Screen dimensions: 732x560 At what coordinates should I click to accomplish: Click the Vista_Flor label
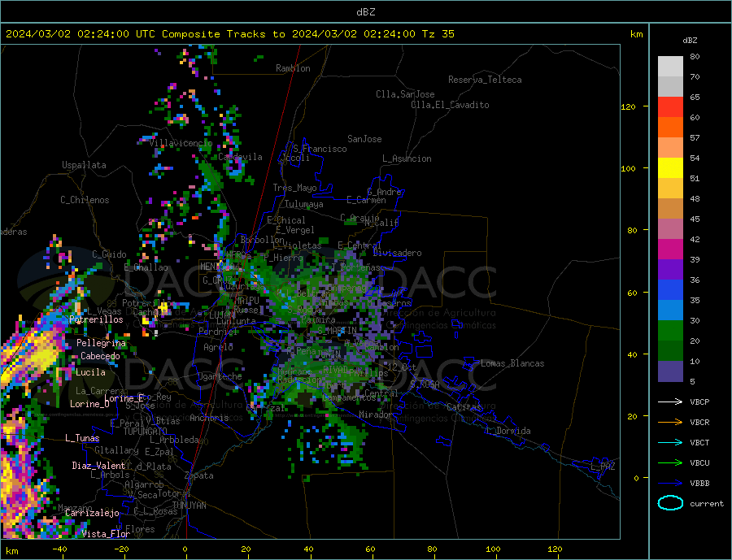[x=106, y=534]
